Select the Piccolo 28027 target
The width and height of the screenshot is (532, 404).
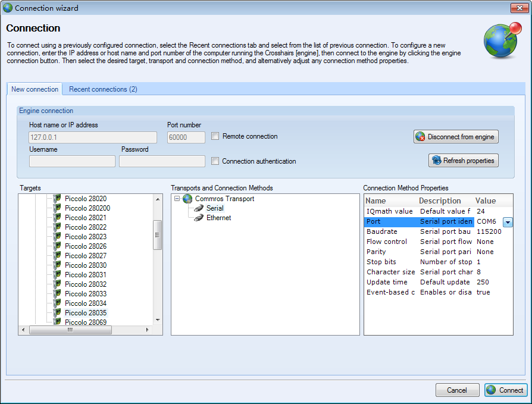click(x=86, y=256)
